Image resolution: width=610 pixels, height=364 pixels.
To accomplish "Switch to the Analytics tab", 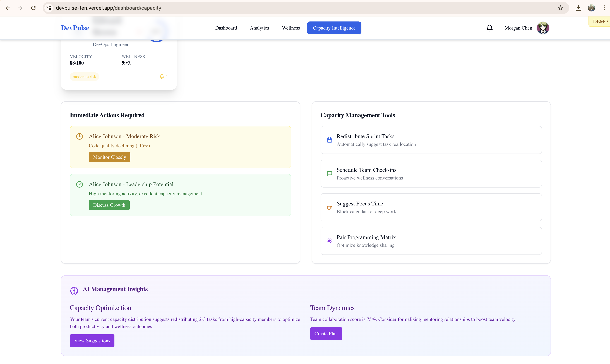I will [259, 28].
